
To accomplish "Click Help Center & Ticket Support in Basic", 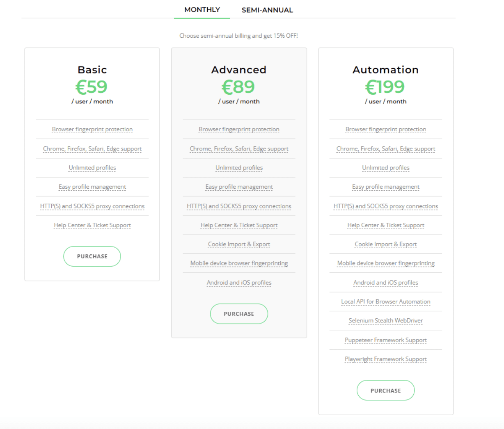I will coord(92,225).
